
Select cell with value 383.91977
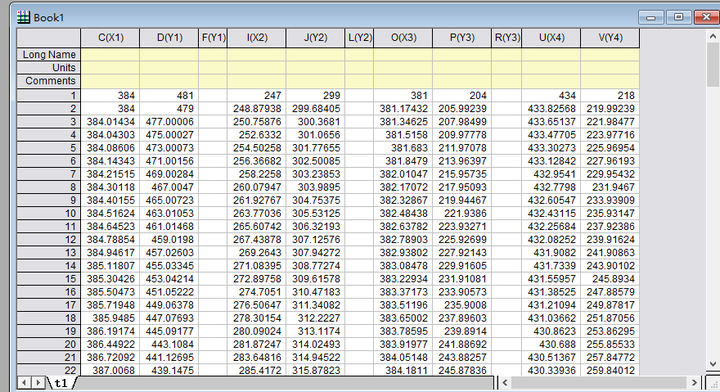click(403, 344)
